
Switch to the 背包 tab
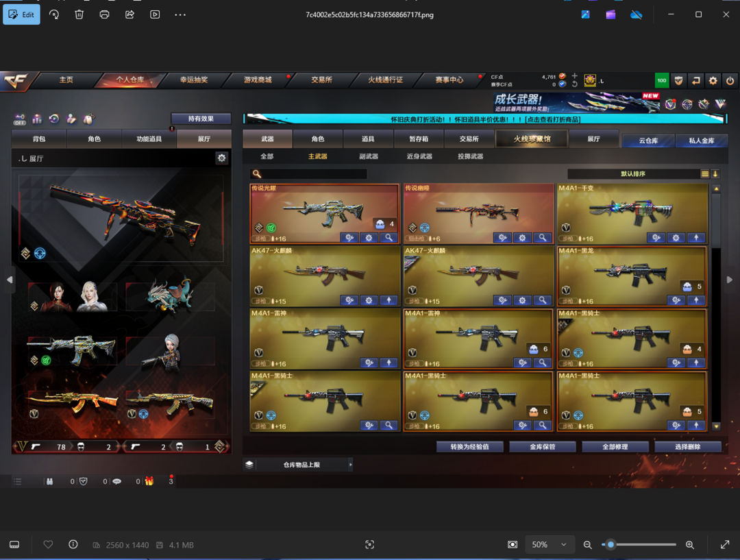click(39, 139)
